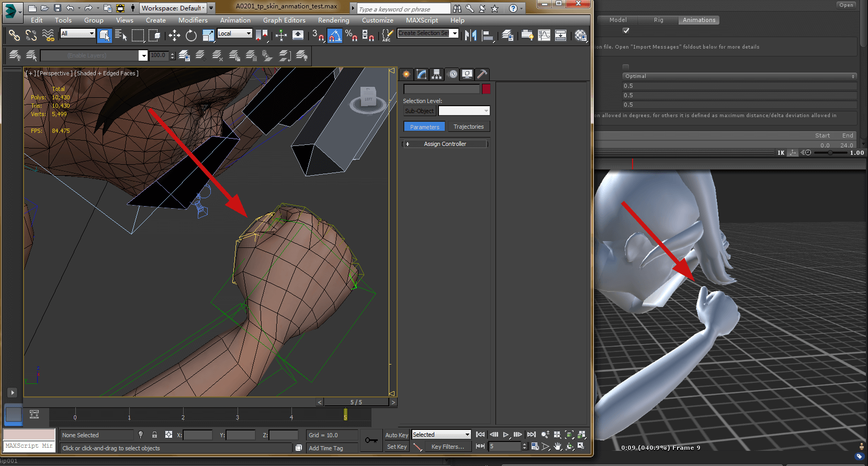Viewport: 868px width, 466px height.
Task: Select the Move transform tool
Action: coord(174,35)
